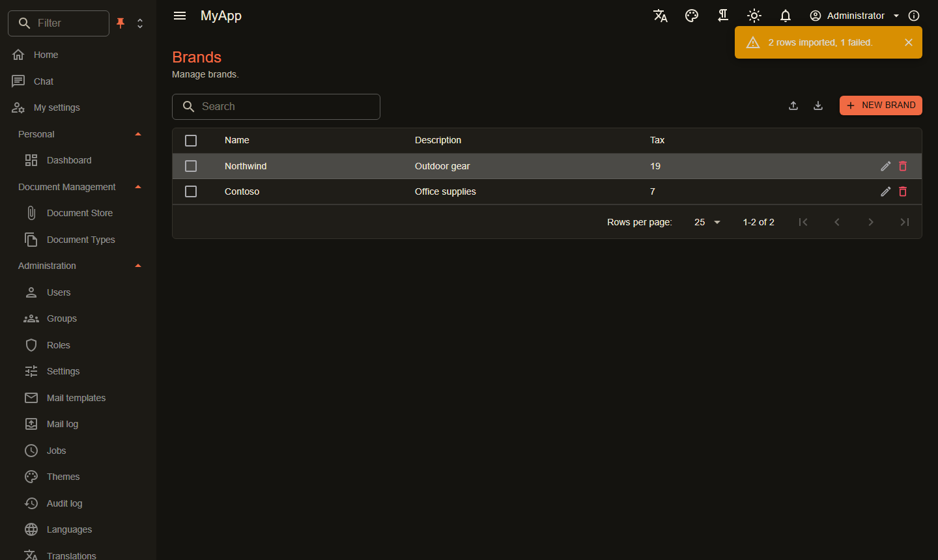Open the theme palette icon in top bar
The image size is (938, 560).
coord(692,16)
